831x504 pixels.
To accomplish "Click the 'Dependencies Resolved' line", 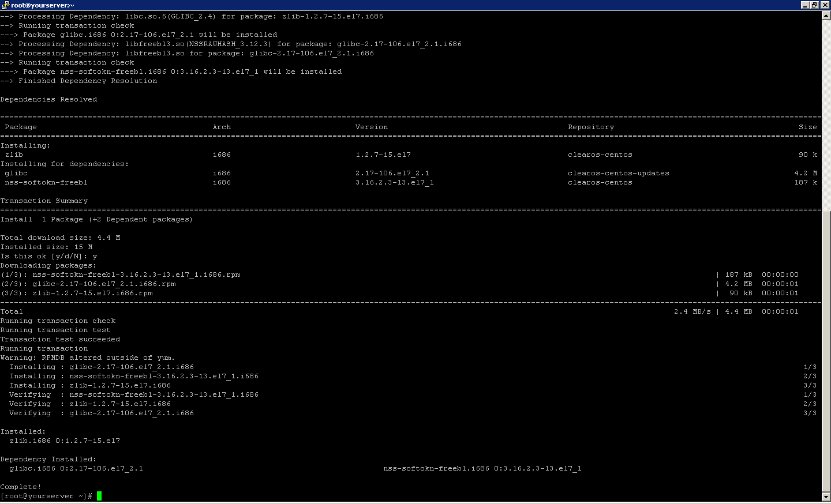I will click(x=48, y=99).
